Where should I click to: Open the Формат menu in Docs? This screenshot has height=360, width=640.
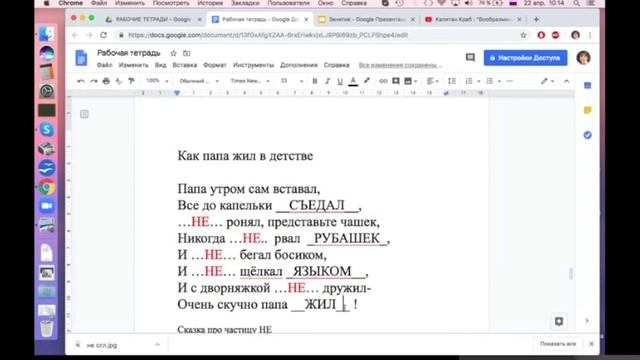(215, 65)
